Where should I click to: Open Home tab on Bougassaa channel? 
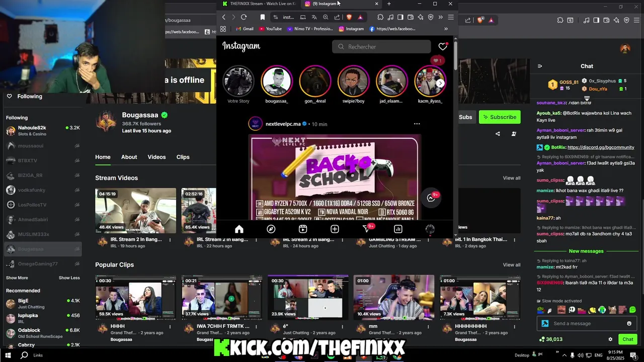pyautogui.click(x=103, y=157)
